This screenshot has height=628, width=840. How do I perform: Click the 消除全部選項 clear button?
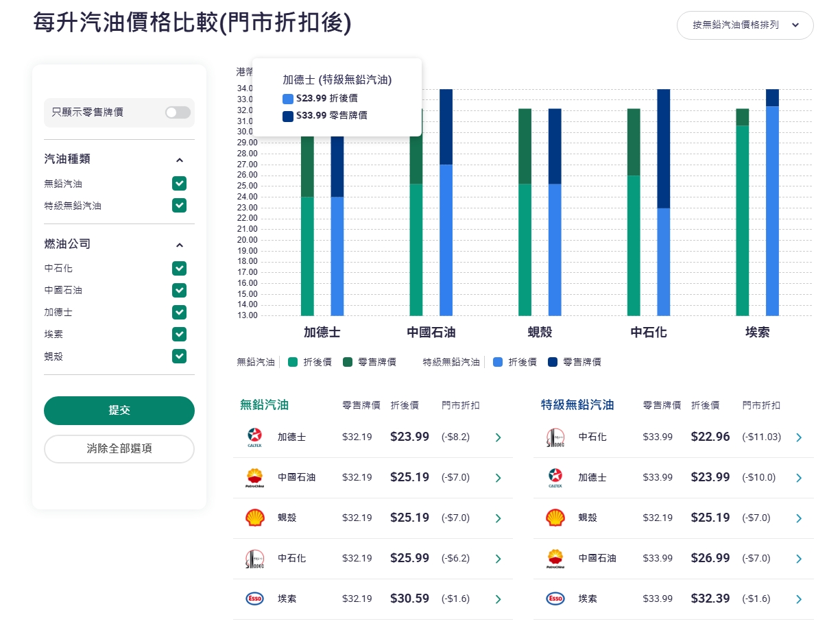[119, 449]
